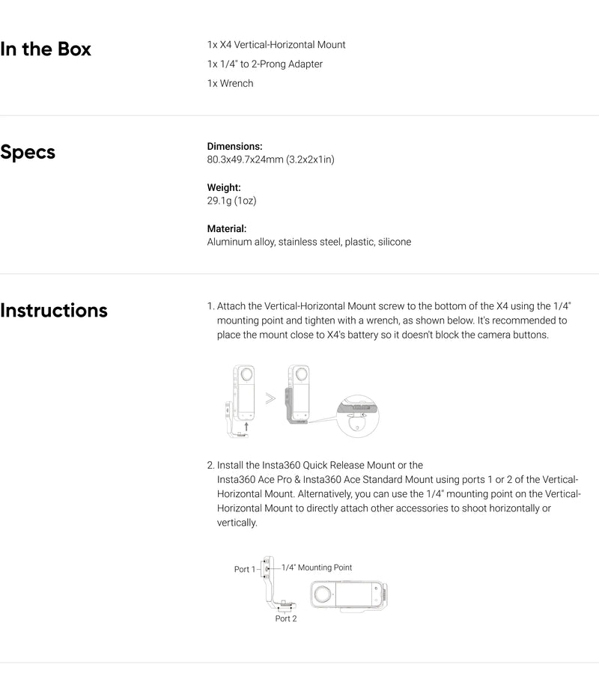Click the In the Box heading
Viewport: 599px width, 700px height.
46,49
